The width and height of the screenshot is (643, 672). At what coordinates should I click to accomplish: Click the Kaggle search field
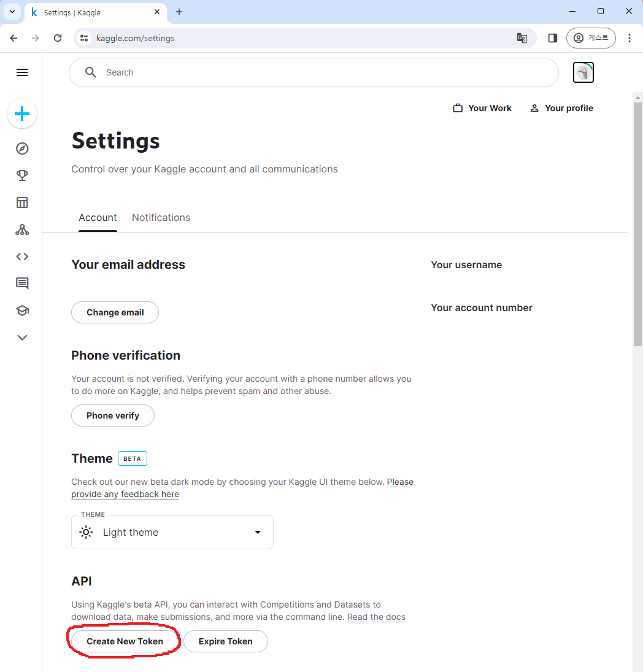(314, 72)
